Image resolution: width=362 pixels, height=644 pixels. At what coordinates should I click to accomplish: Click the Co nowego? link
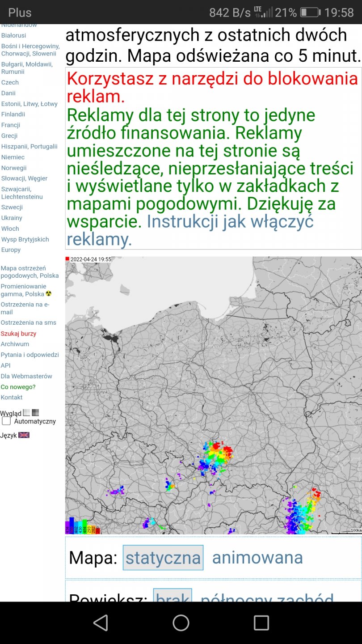pyautogui.click(x=18, y=387)
